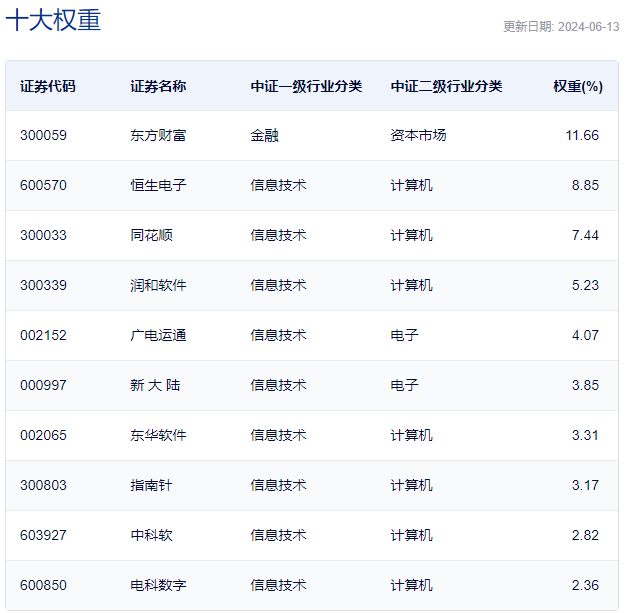This screenshot has height=613, width=632.
Task: Click the 十大权重 heading
Action: (x=53, y=20)
